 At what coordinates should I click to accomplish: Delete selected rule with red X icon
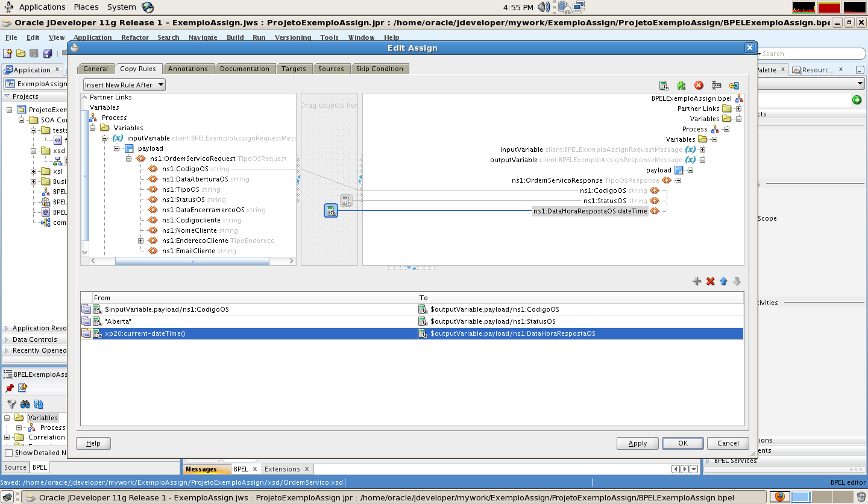tap(710, 282)
